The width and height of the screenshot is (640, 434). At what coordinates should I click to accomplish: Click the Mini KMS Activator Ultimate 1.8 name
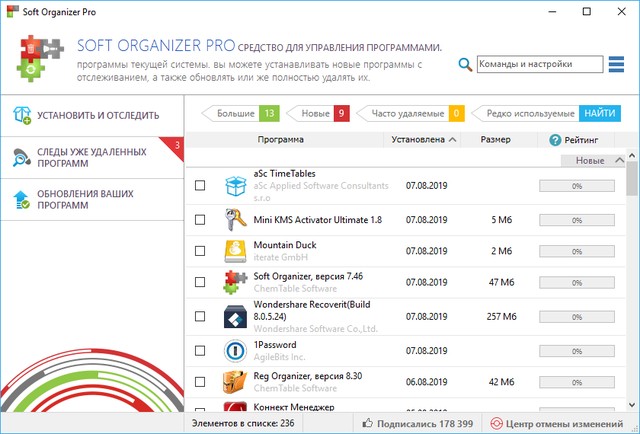[x=318, y=220]
